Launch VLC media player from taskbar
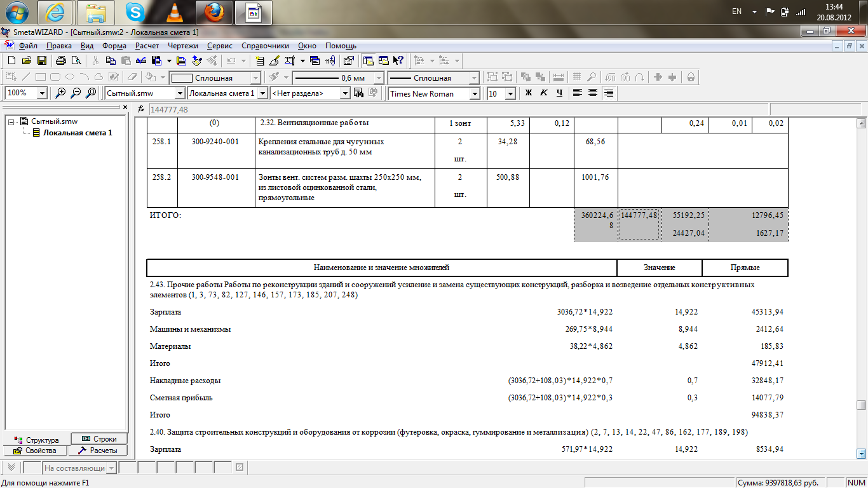868x488 pixels. 174,12
